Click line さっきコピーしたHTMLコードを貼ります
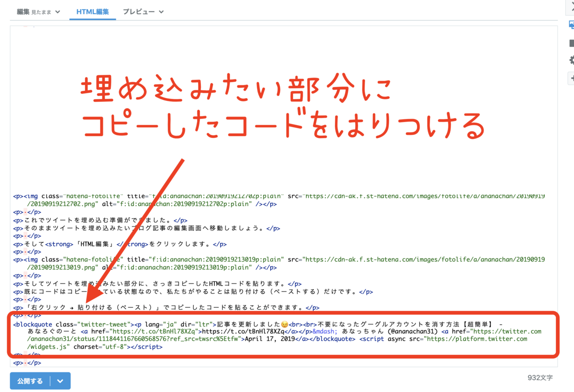 coord(157,283)
